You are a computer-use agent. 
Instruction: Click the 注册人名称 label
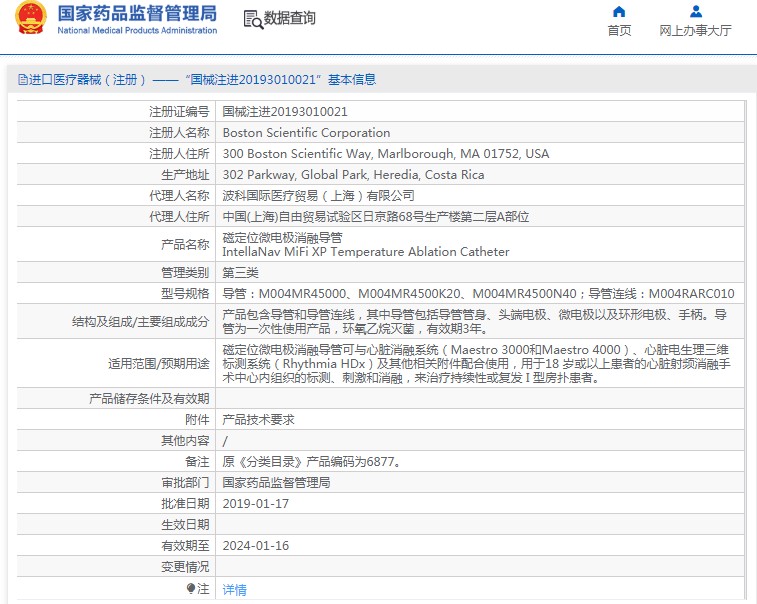179,133
